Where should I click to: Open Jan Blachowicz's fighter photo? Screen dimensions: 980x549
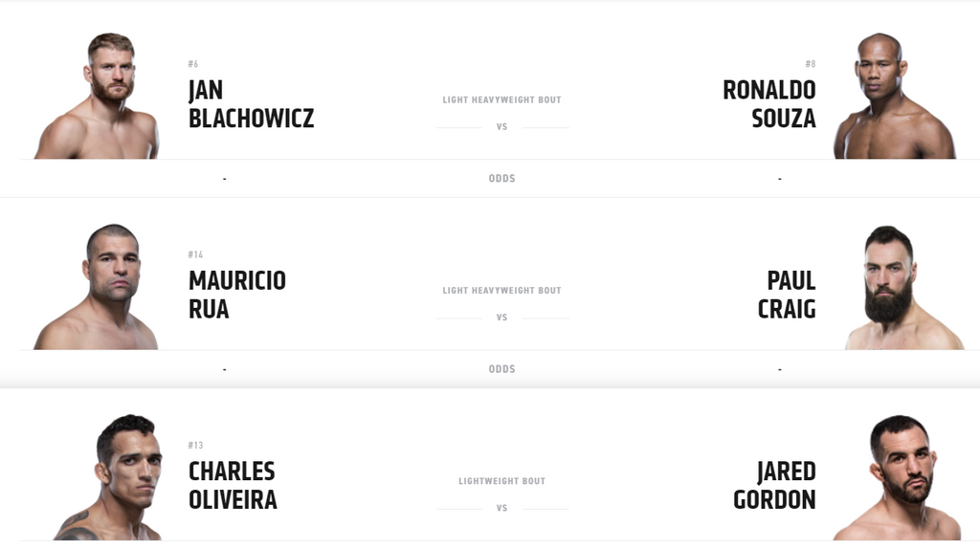pos(97,96)
